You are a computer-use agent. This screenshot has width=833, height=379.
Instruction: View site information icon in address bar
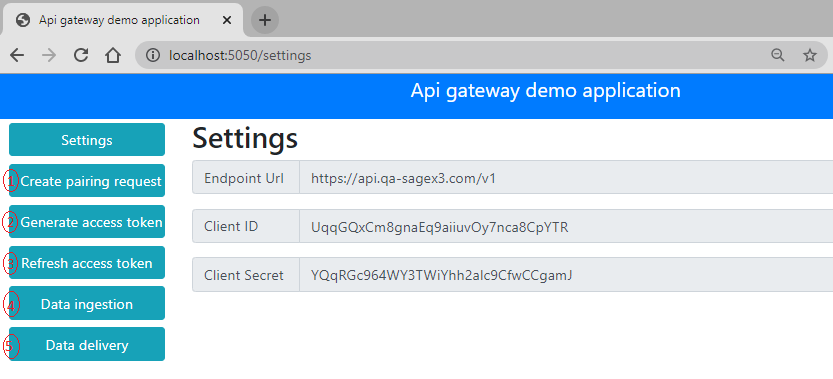click(x=153, y=55)
